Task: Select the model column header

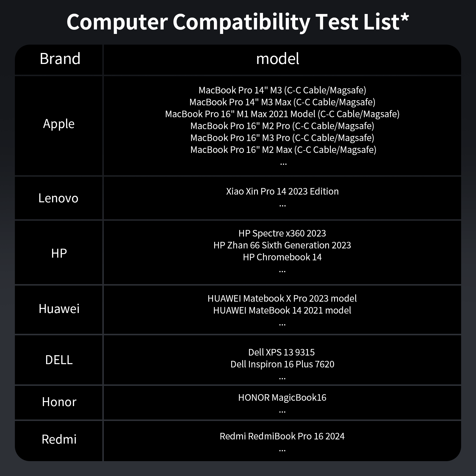Action: [x=277, y=59]
